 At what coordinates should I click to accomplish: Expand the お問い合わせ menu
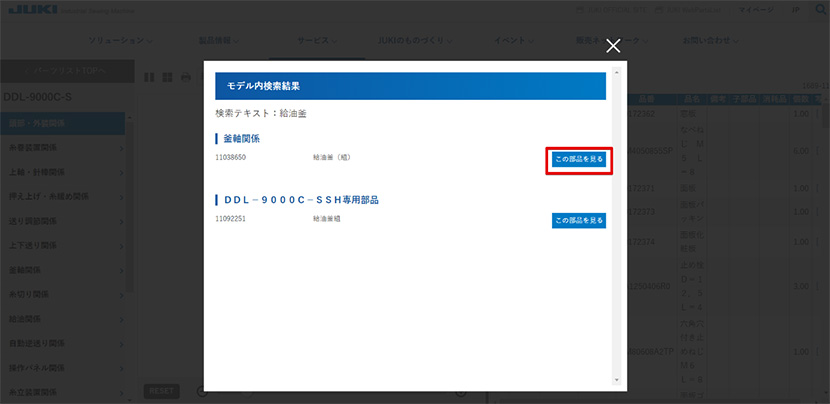click(710, 40)
